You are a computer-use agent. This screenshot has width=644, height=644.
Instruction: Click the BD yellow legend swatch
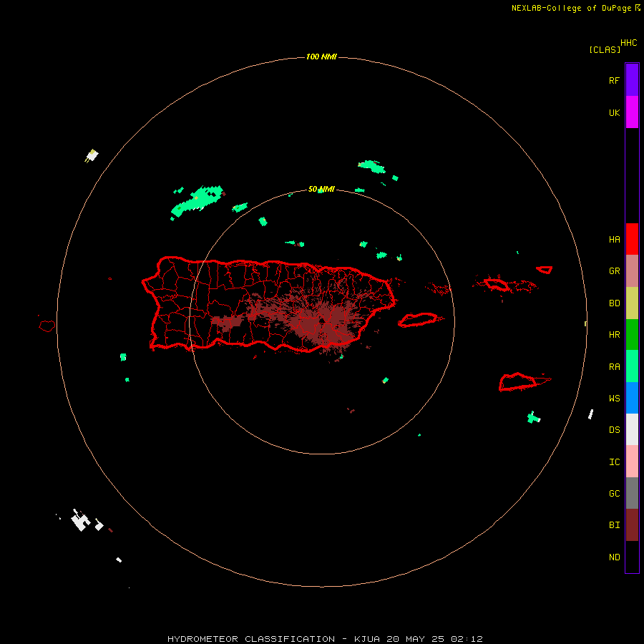pyautogui.click(x=632, y=303)
